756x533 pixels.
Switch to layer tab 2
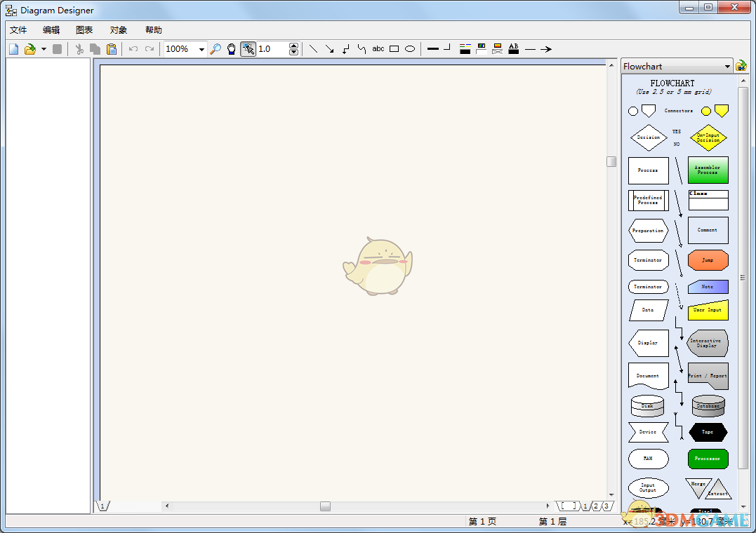(595, 506)
